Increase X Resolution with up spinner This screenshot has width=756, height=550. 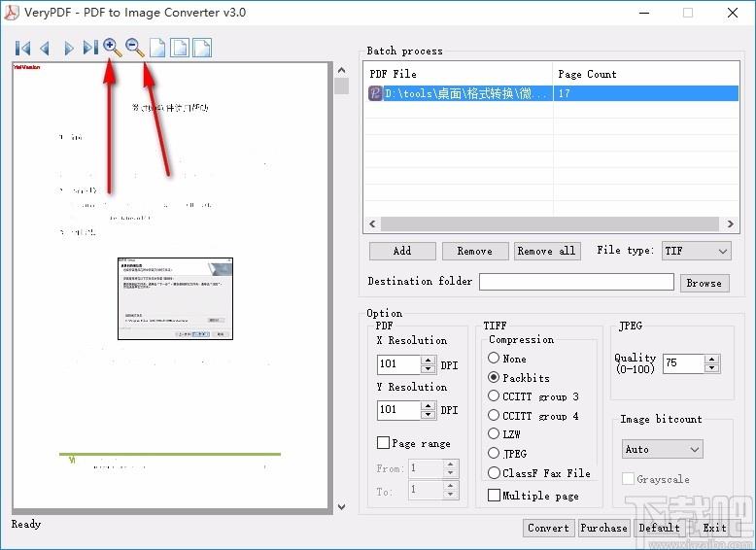[x=428, y=360]
